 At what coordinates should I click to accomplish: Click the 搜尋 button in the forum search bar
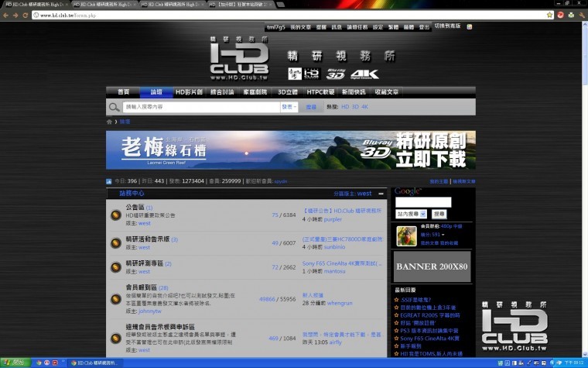[x=311, y=107]
